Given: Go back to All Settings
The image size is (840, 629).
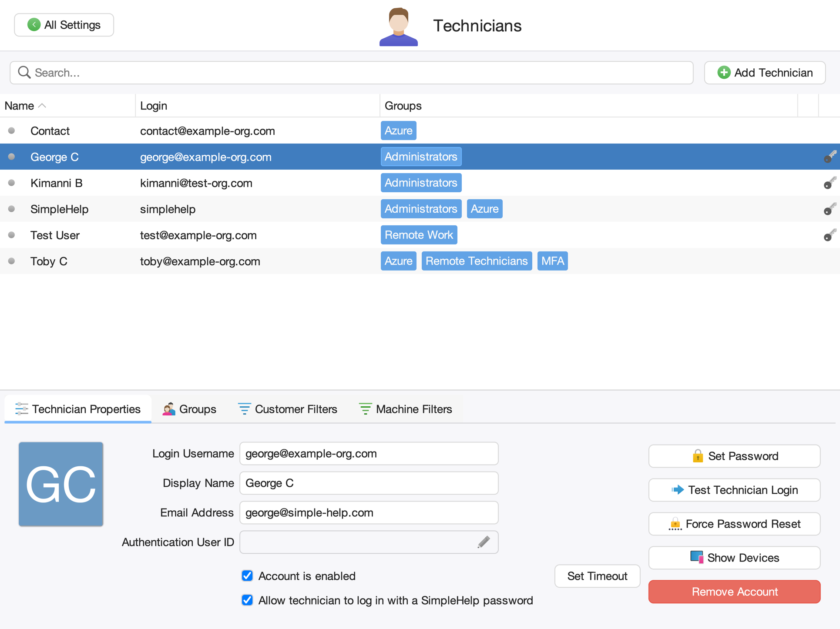Looking at the screenshot, I should pyautogui.click(x=64, y=25).
